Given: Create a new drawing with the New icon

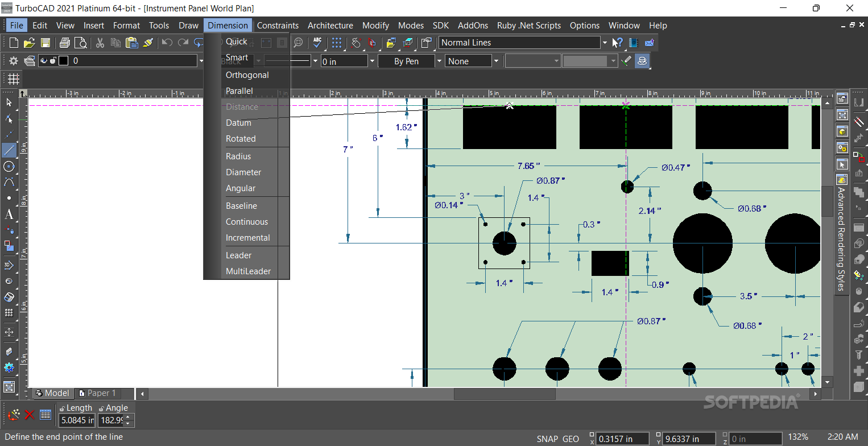Looking at the screenshot, I should [x=14, y=43].
